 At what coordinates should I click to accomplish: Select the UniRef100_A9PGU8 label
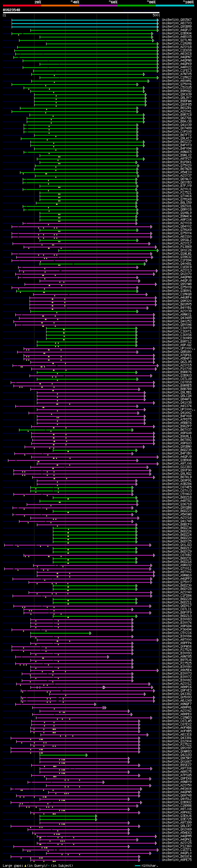point(177,433)
